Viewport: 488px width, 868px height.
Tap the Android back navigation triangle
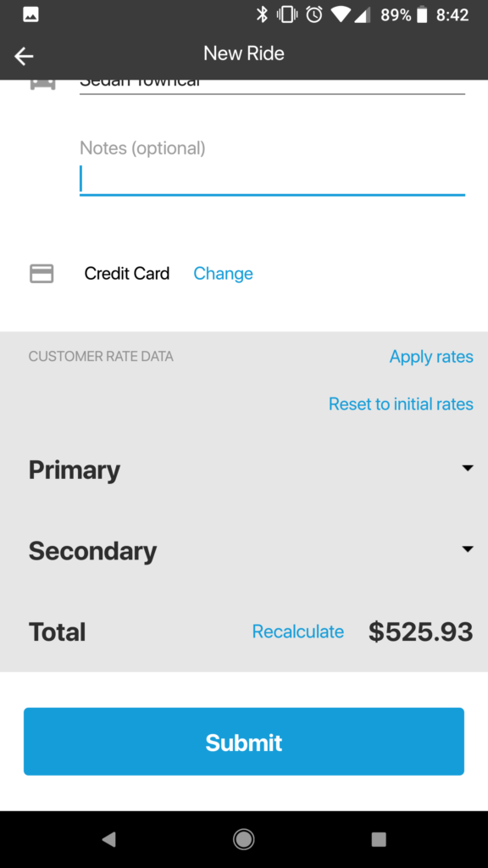pyautogui.click(x=109, y=839)
